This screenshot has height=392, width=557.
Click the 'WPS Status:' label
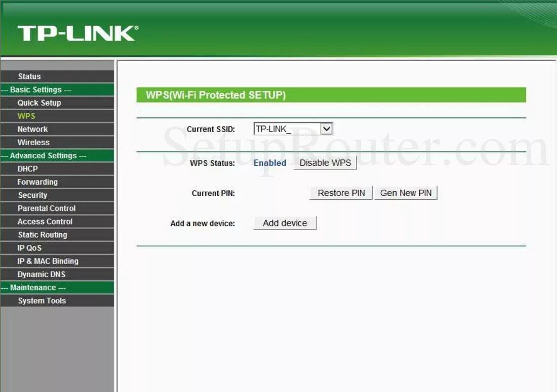[213, 163]
